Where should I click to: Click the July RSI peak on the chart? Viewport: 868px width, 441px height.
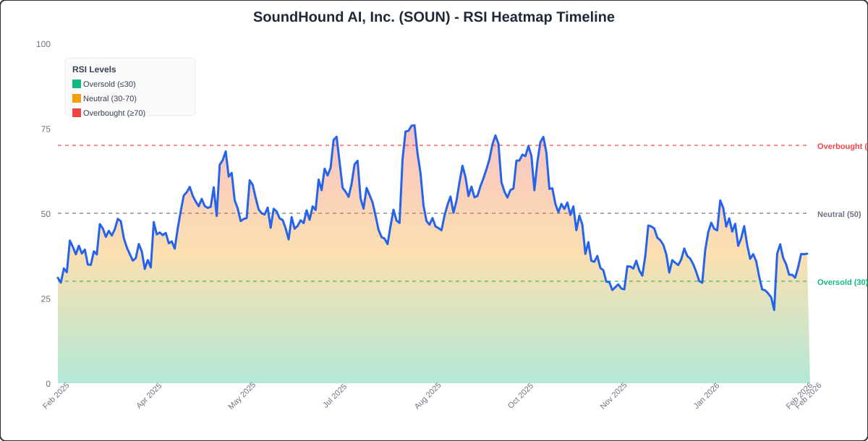click(x=335, y=137)
